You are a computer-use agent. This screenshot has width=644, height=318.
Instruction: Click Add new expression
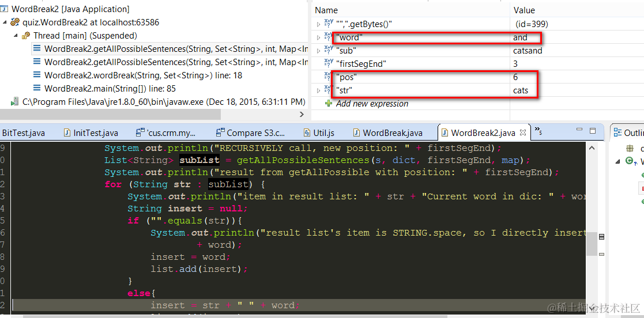(372, 103)
